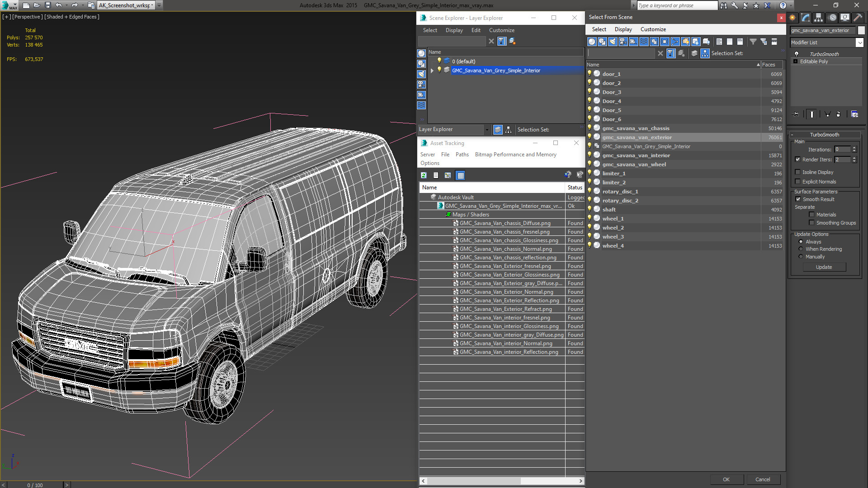Open Edit menu in Scene Explorer
The width and height of the screenshot is (868, 488).
pos(476,30)
